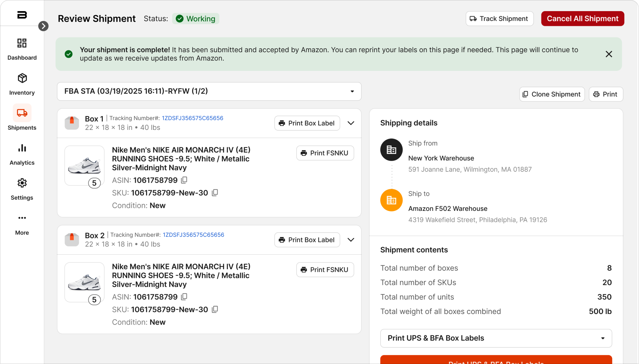Click Box 1 product title
Image resolution: width=639 pixels, height=364 pixels.
click(x=181, y=159)
